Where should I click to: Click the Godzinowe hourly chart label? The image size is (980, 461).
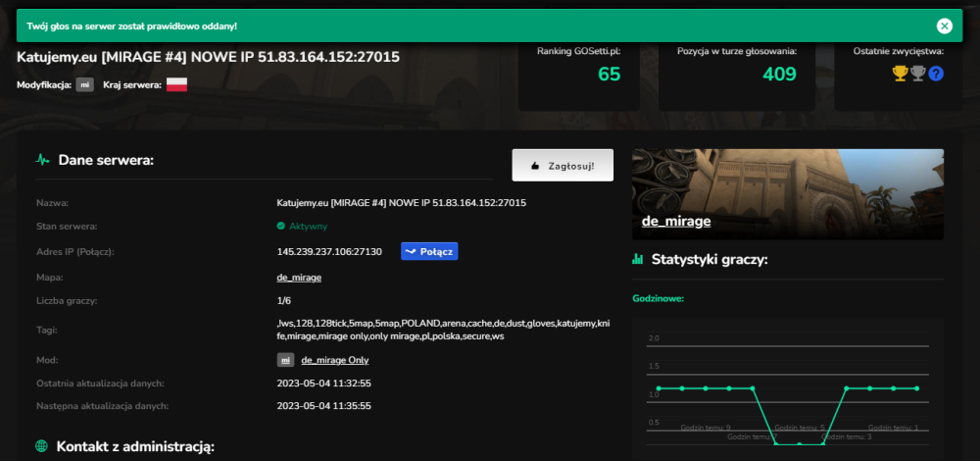[659, 298]
